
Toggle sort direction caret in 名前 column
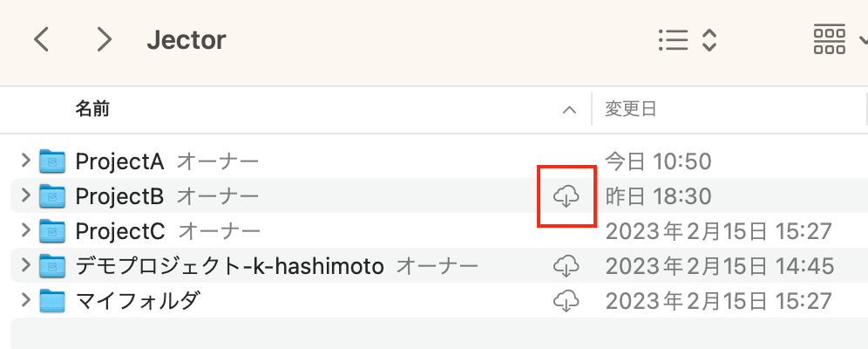click(569, 110)
